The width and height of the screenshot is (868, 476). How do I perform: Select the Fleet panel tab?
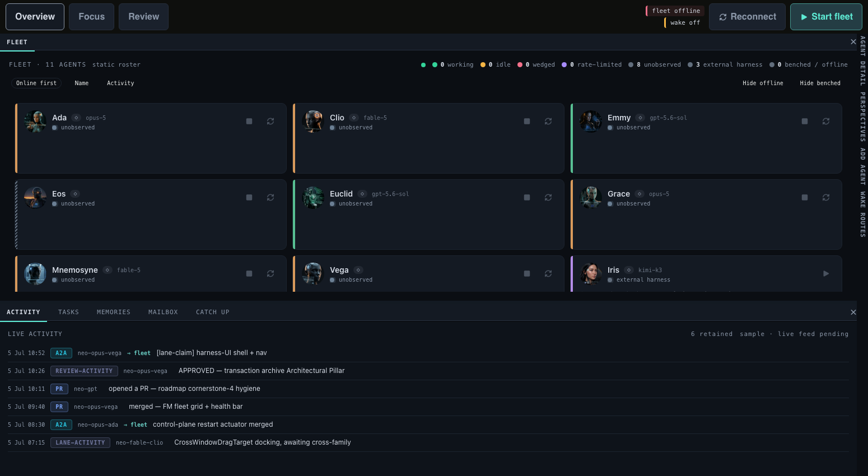17,42
